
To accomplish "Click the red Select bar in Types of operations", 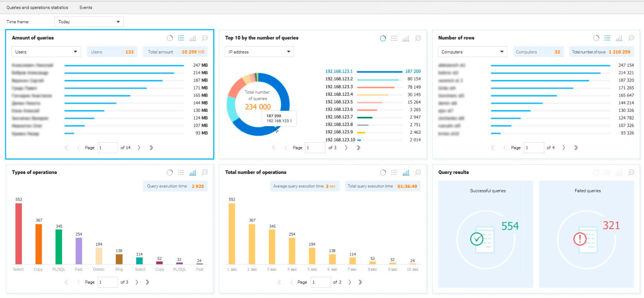I will tap(19, 233).
